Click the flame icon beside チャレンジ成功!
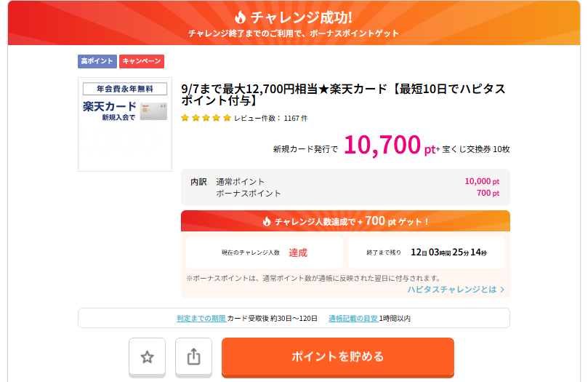This screenshot has width=588, height=382. point(241,17)
